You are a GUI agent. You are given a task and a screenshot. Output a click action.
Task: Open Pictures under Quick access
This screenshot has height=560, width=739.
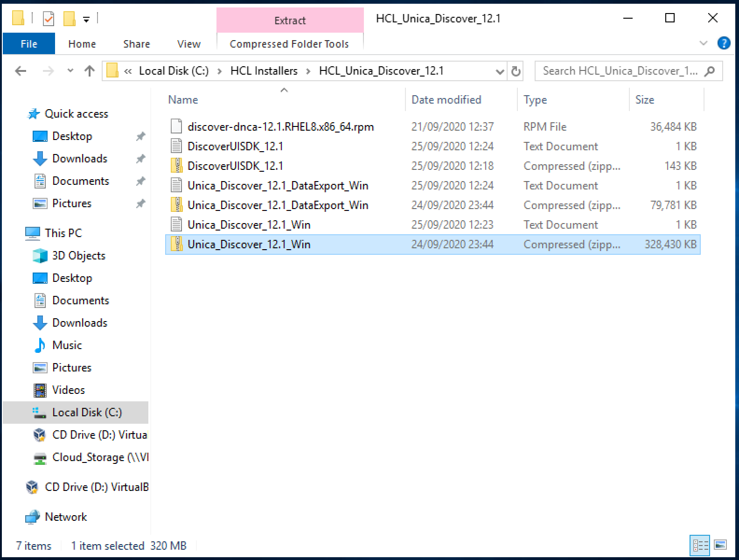71,203
